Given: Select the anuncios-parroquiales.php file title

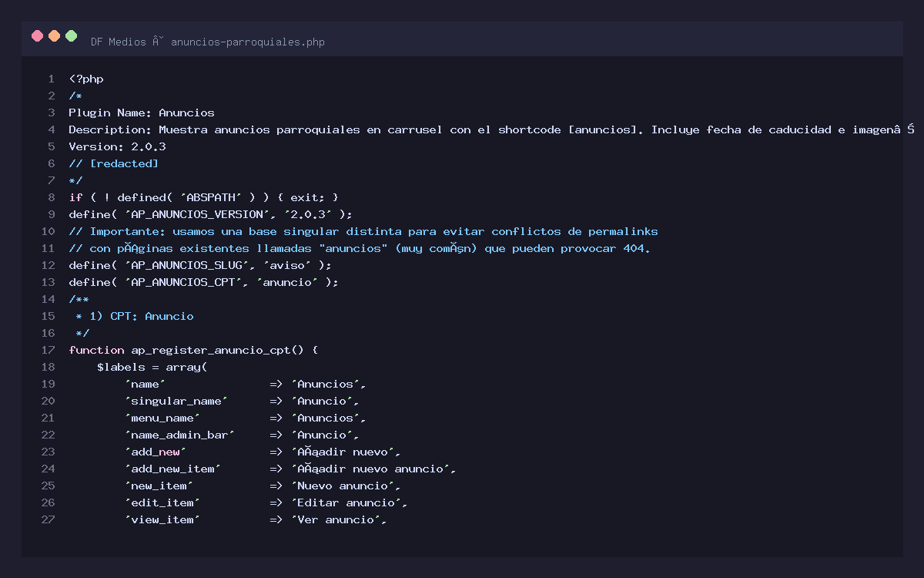Looking at the screenshot, I should click(x=247, y=42).
